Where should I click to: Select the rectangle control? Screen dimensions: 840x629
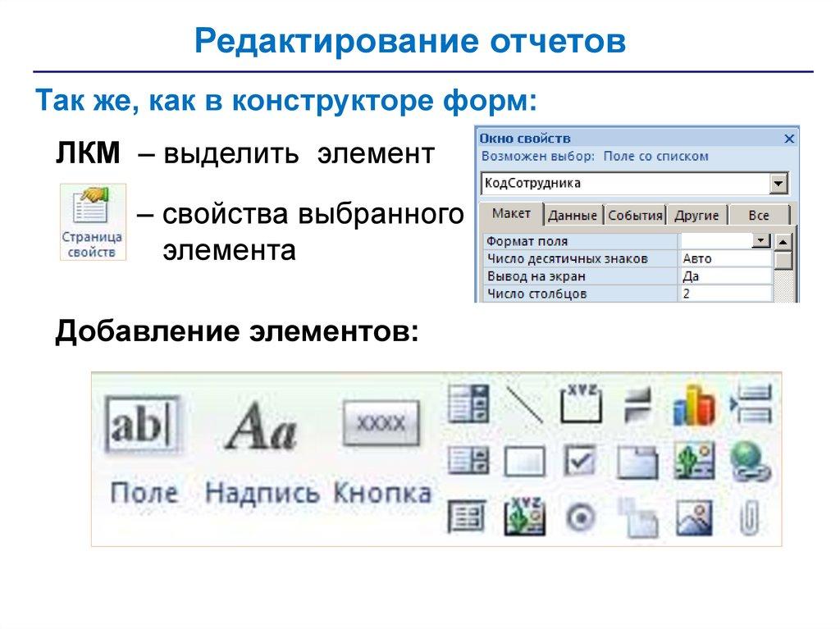point(524,462)
